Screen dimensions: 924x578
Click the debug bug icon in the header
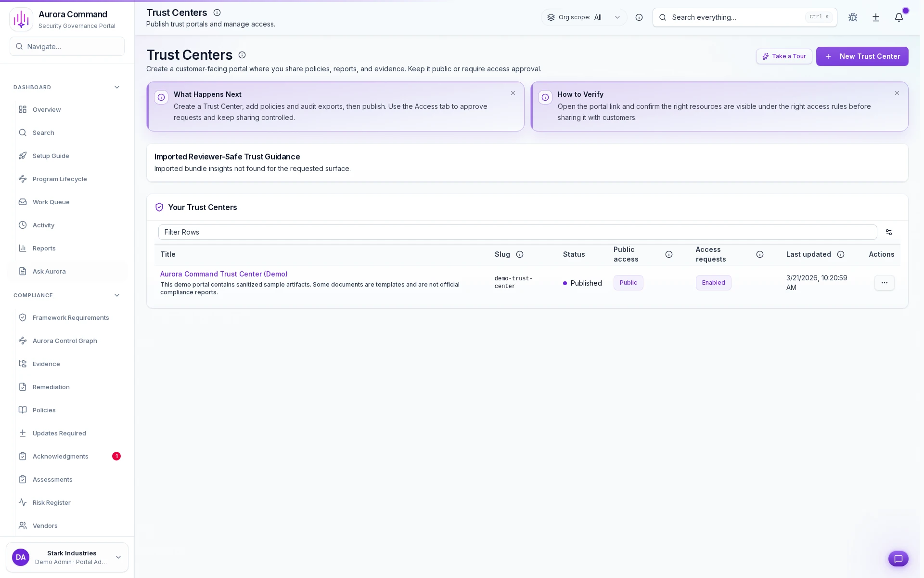pyautogui.click(x=852, y=17)
